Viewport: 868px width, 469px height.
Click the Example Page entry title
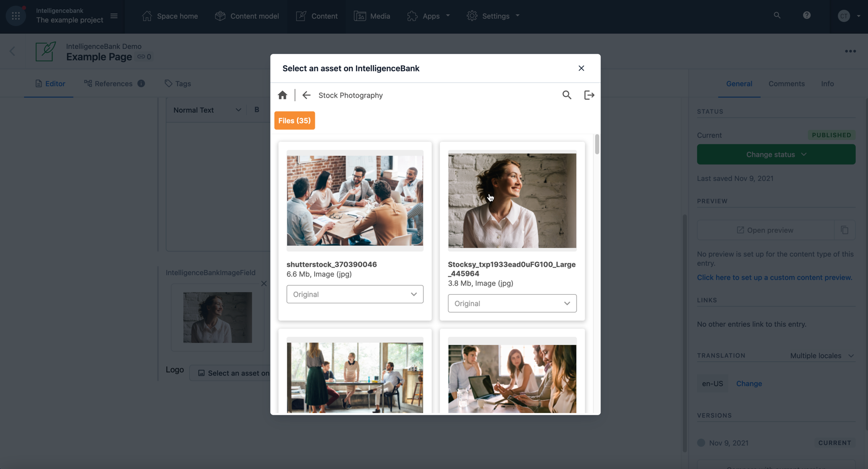99,57
